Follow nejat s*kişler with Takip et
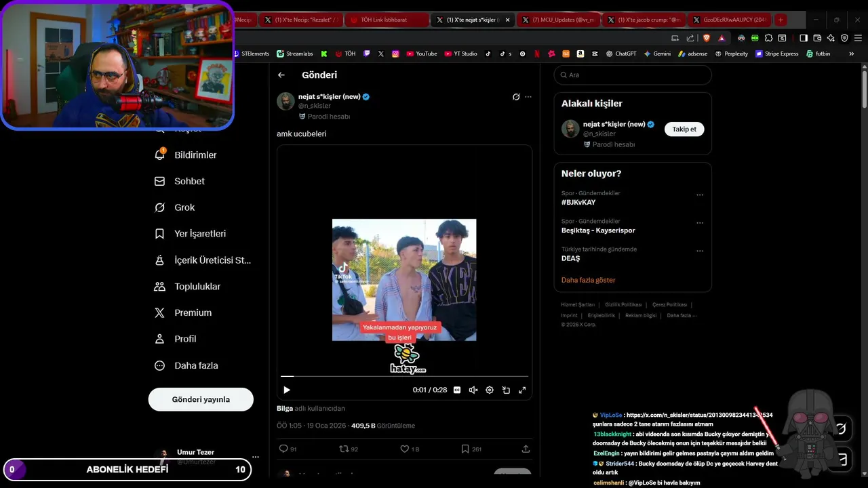Screen dimensions: 868x488 [x=684, y=129]
